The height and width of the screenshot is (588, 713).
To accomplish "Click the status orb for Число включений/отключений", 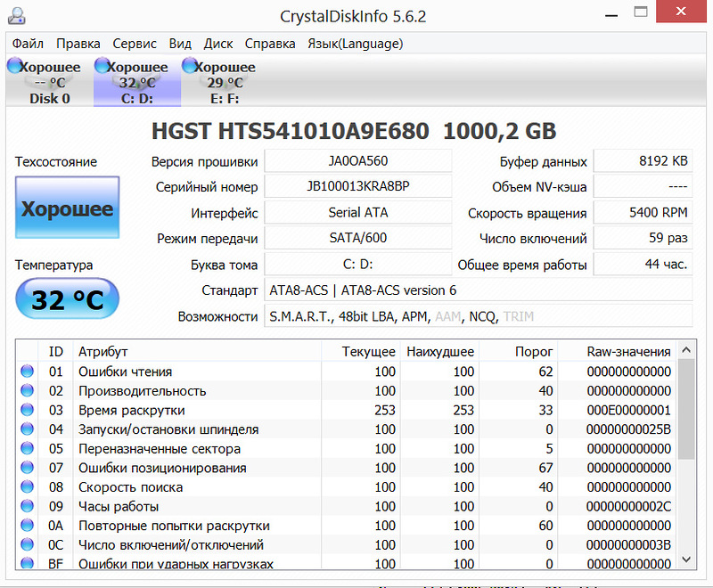I will coord(28,544).
